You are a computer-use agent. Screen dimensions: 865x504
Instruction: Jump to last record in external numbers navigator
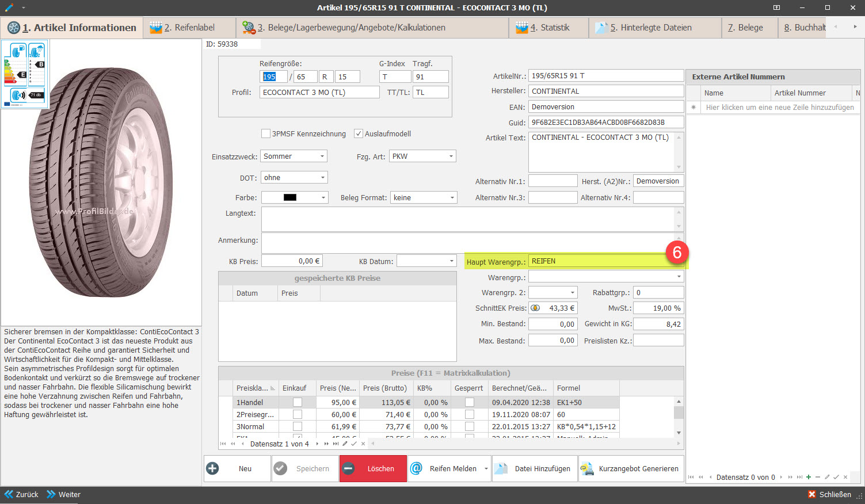click(x=799, y=477)
